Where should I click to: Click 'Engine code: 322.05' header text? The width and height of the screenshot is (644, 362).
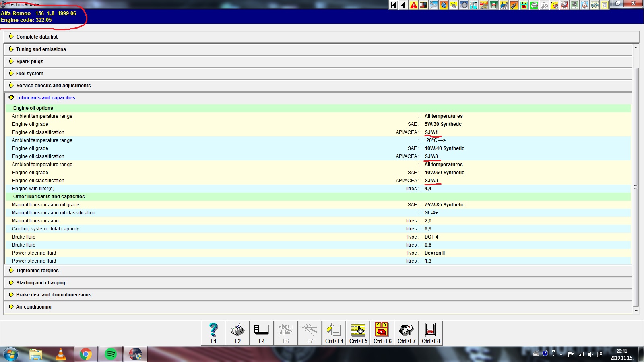point(26,20)
